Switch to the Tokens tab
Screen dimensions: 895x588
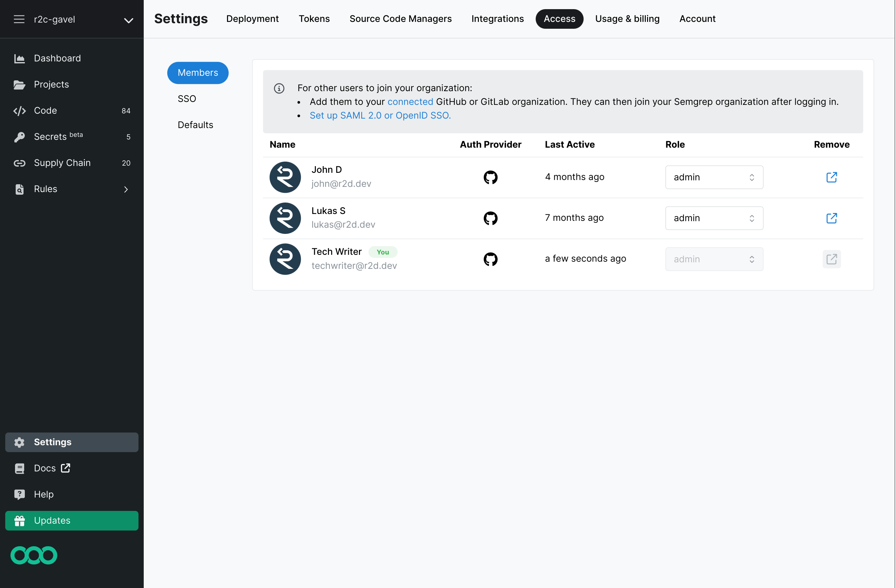point(314,19)
